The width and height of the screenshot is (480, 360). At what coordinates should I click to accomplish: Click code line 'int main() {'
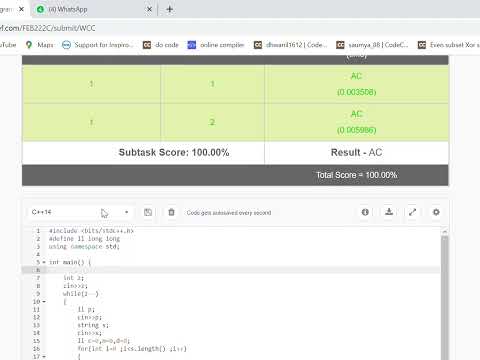click(70, 262)
